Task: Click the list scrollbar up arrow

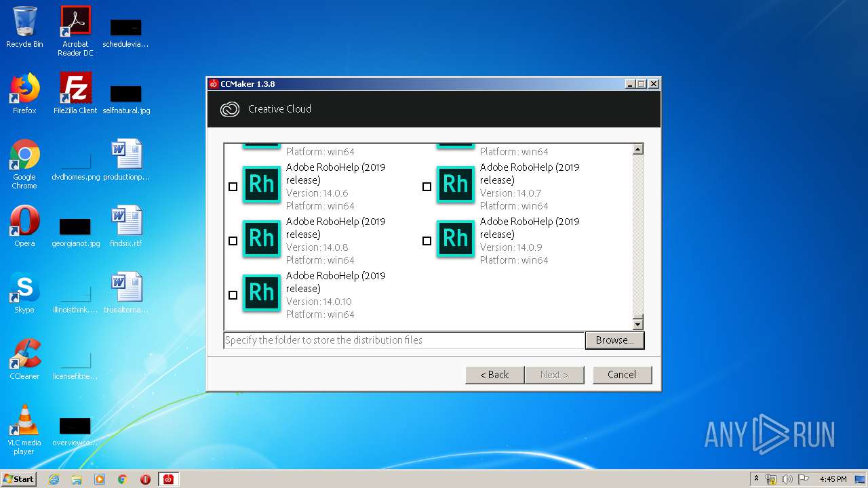Action: (x=637, y=149)
